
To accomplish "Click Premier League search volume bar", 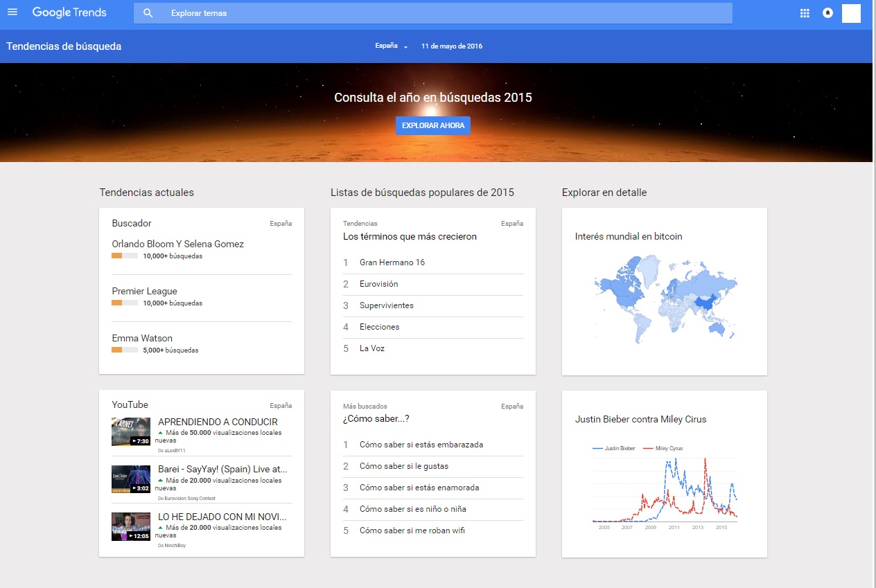I will tap(125, 303).
